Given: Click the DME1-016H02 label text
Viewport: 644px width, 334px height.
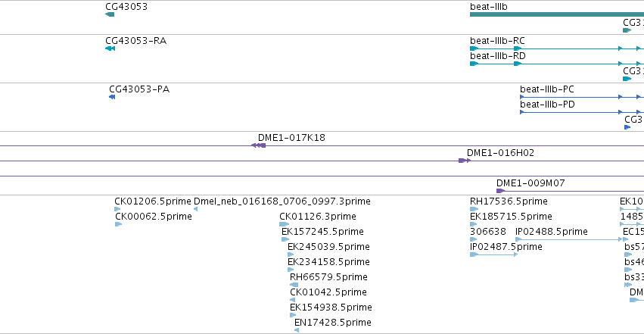Looking at the screenshot, I should pos(501,153).
